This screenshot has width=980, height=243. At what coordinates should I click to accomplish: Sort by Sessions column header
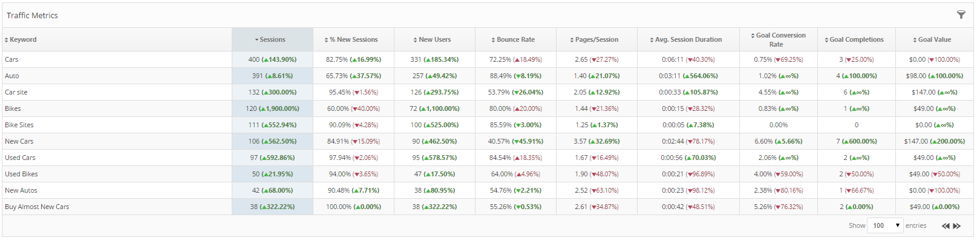pyautogui.click(x=272, y=40)
